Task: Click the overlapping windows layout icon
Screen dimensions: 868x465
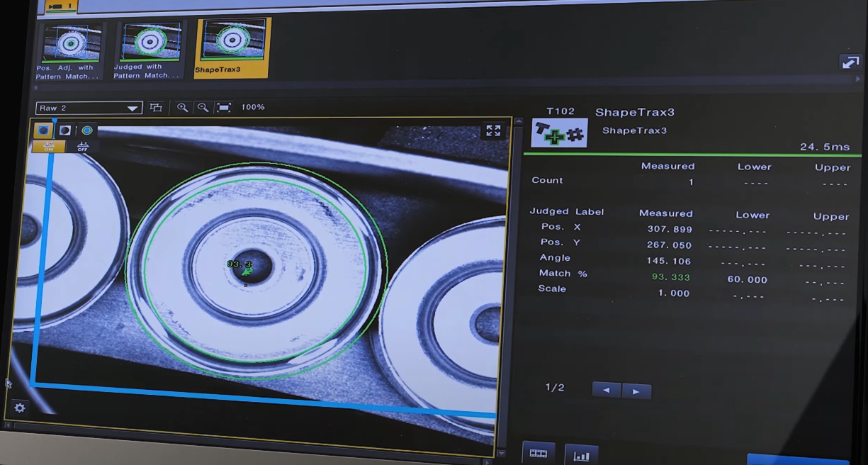Action: (156, 108)
